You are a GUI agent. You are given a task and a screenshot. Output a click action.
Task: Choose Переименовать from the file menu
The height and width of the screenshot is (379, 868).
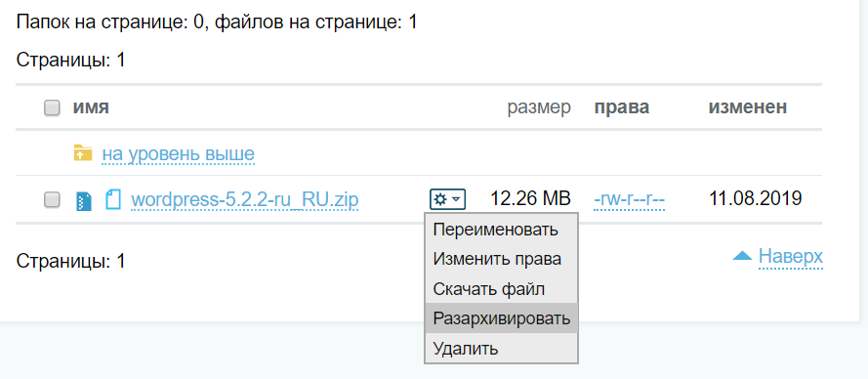(x=495, y=230)
